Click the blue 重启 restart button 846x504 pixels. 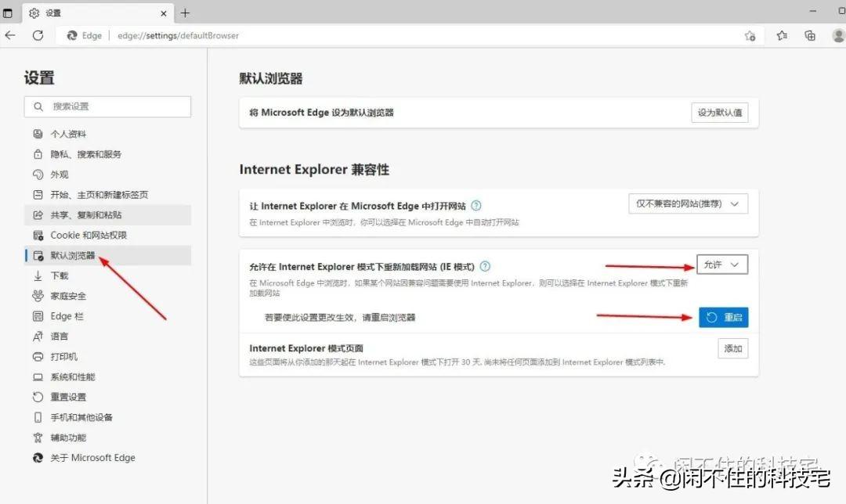pos(724,318)
